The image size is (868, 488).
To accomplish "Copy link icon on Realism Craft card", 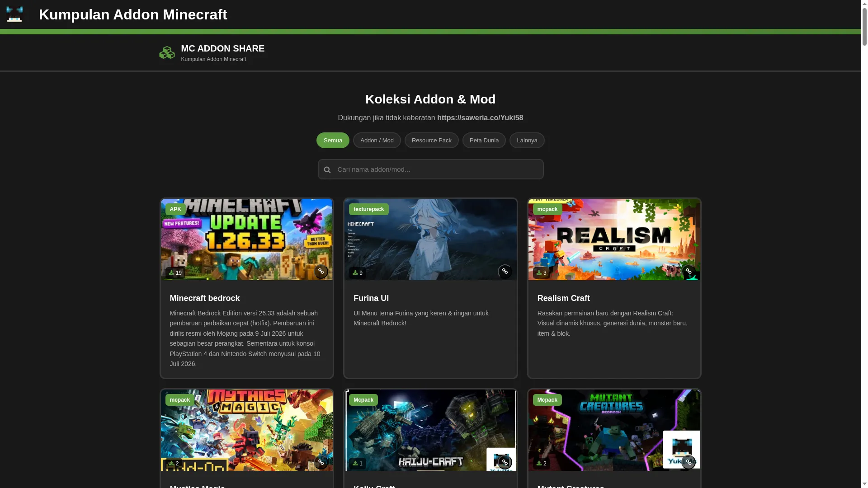I will pyautogui.click(x=689, y=272).
